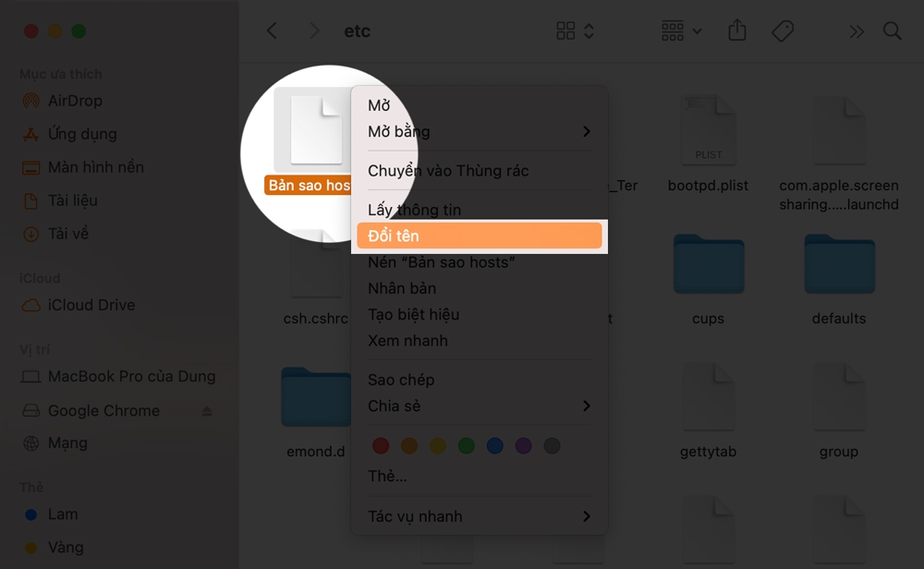The height and width of the screenshot is (569, 924).
Task: Choose Sao chép menu item
Action: (x=479, y=380)
